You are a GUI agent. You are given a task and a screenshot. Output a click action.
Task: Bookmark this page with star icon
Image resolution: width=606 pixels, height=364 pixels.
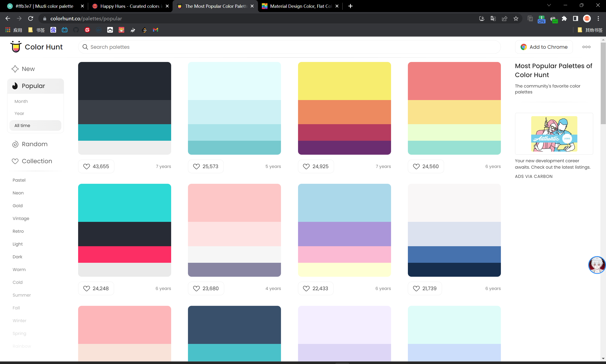coord(516,19)
